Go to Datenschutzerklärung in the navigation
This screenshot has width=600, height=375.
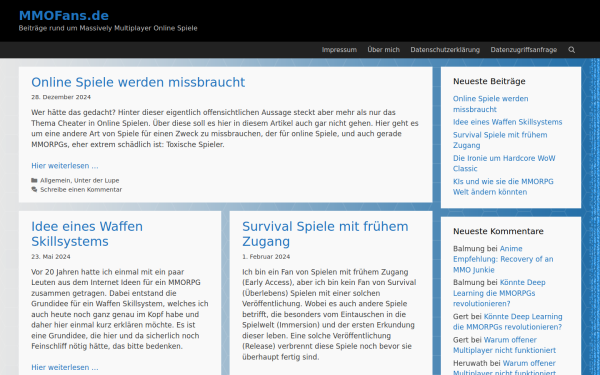(x=445, y=50)
